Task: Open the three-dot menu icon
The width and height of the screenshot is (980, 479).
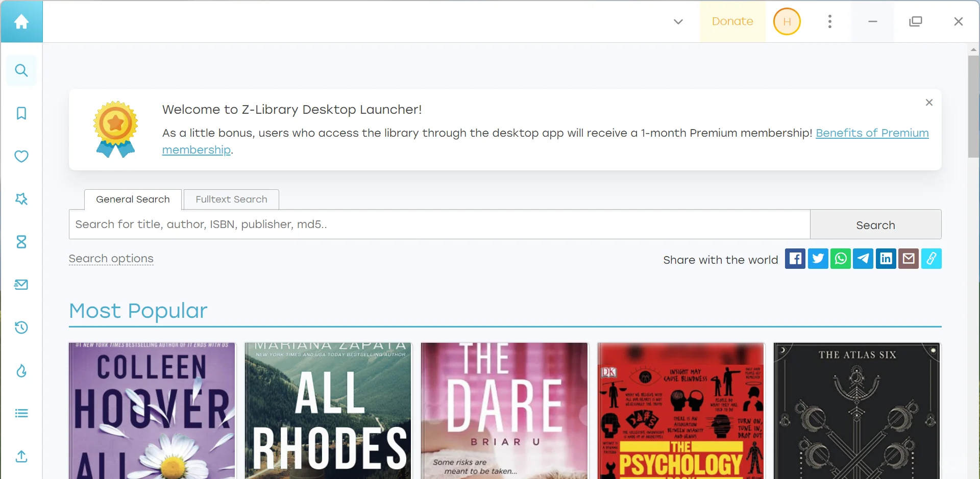Action: tap(830, 21)
